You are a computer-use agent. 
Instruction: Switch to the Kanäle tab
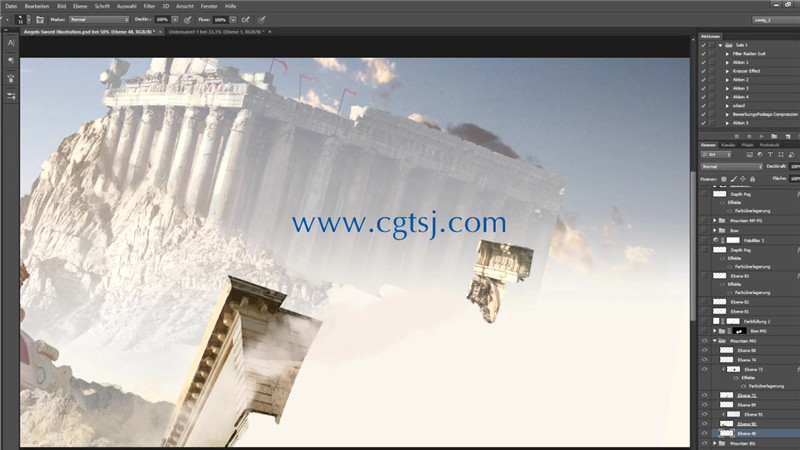click(729, 145)
